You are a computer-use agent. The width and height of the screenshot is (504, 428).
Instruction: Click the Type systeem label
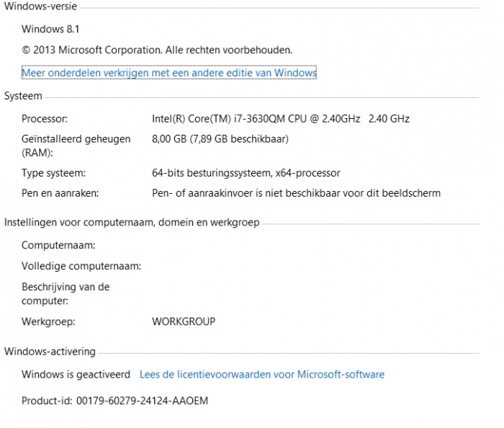pos(54,174)
